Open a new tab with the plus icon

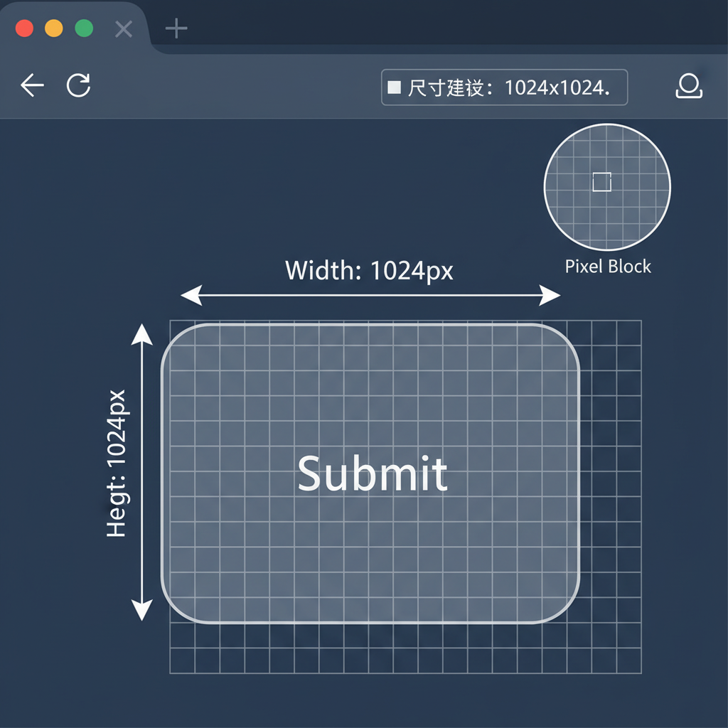(176, 29)
